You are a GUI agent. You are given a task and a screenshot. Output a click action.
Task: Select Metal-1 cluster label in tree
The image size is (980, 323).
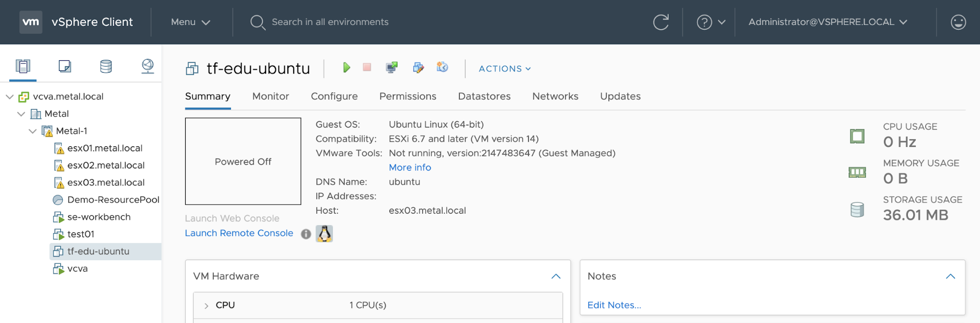[x=72, y=131]
